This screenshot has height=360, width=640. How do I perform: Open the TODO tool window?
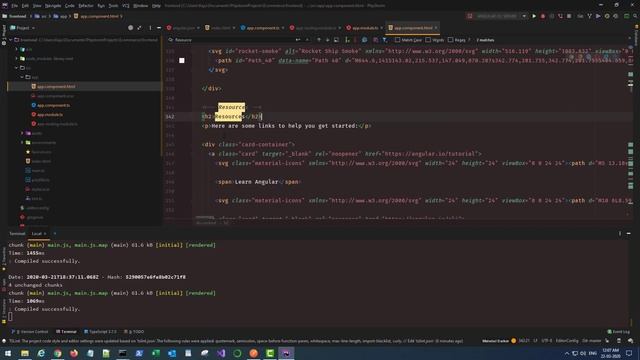(x=134, y=332)
